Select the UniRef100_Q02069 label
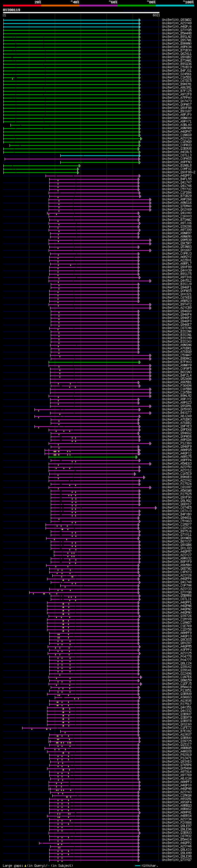 [177, 210]
